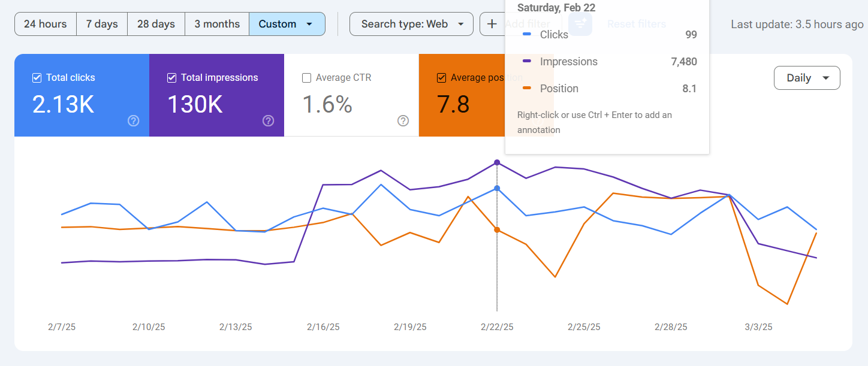Click the position data point on Feb 22

tap(497, 230)
